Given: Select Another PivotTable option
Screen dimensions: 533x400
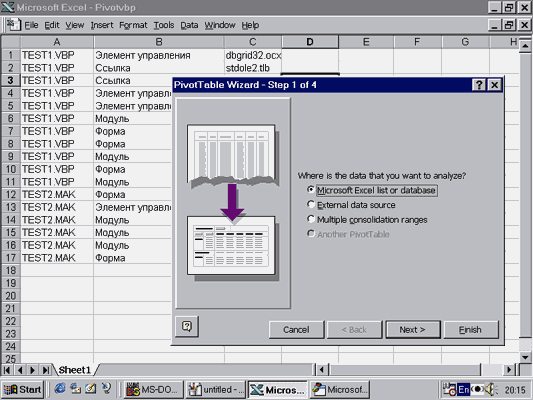Looking at the screenshot, I should click(348, 234).
